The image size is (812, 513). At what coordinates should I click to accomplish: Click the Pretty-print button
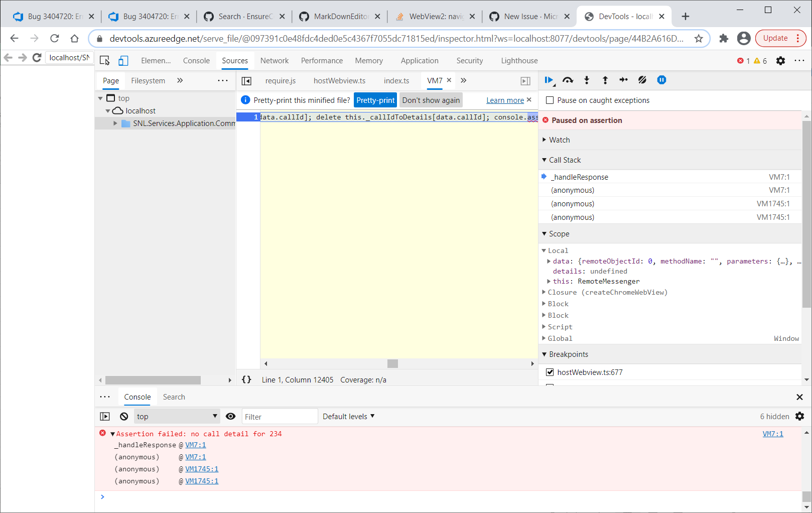375,100
